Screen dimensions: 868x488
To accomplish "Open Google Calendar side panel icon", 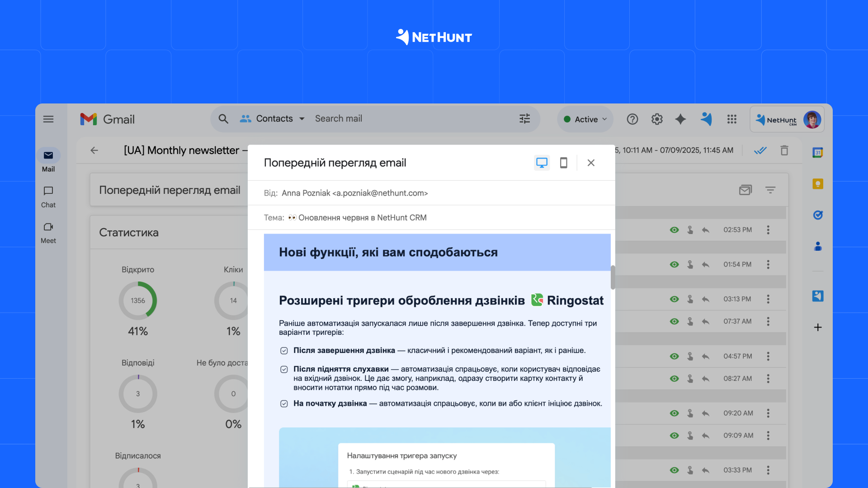I will [x=818, y=153].
